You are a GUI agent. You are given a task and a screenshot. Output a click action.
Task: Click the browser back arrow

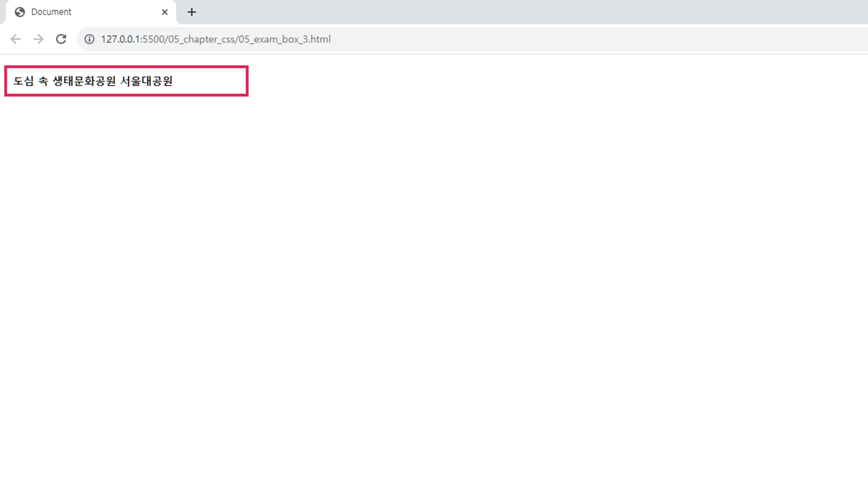click(16, 39)
